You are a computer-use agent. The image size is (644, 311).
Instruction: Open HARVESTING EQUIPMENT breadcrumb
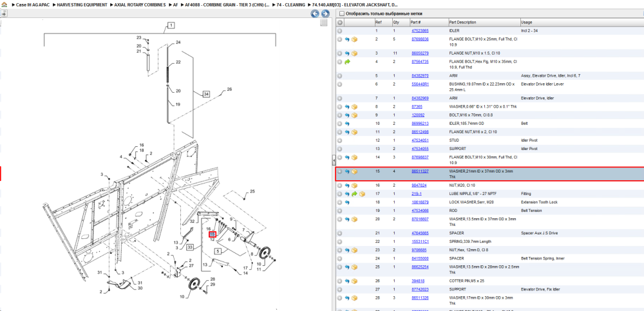pyautogui.click(x=82, y=5)
